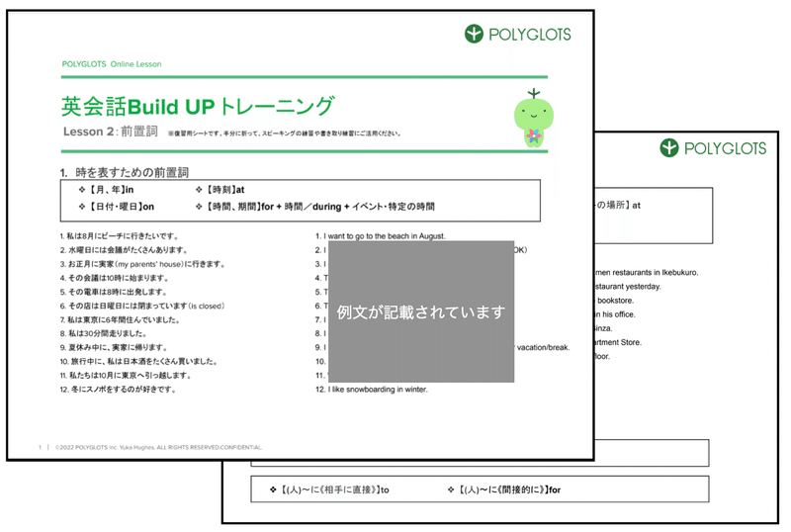The width and height of the screenshot is (791, 532).
Task: Click sentence 6 ending with '(is closed)'
Action: 142,306
